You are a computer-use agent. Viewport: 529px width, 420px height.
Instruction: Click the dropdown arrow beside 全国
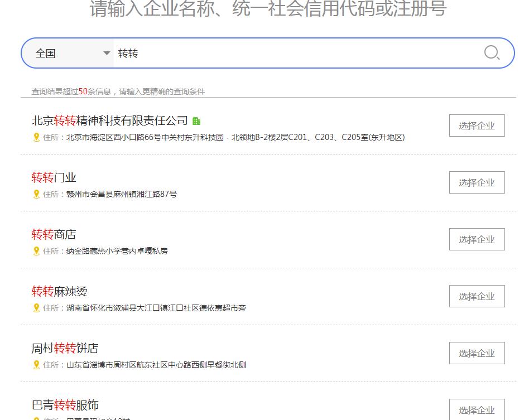coord(106,53)
